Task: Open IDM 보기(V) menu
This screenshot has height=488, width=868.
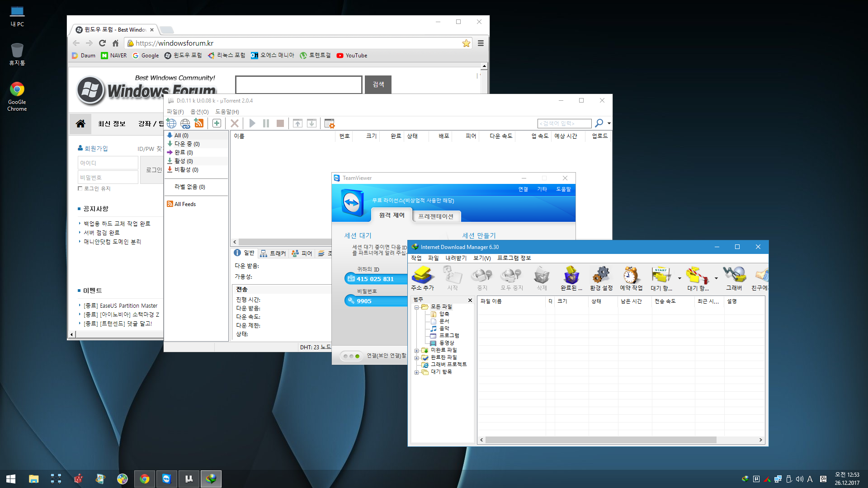Action: pos(482,258)
